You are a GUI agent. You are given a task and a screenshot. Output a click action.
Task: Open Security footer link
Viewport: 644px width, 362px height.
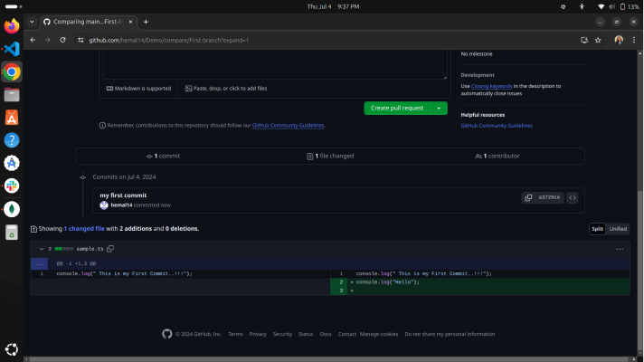pyautogui.click(x=282, y=334)
